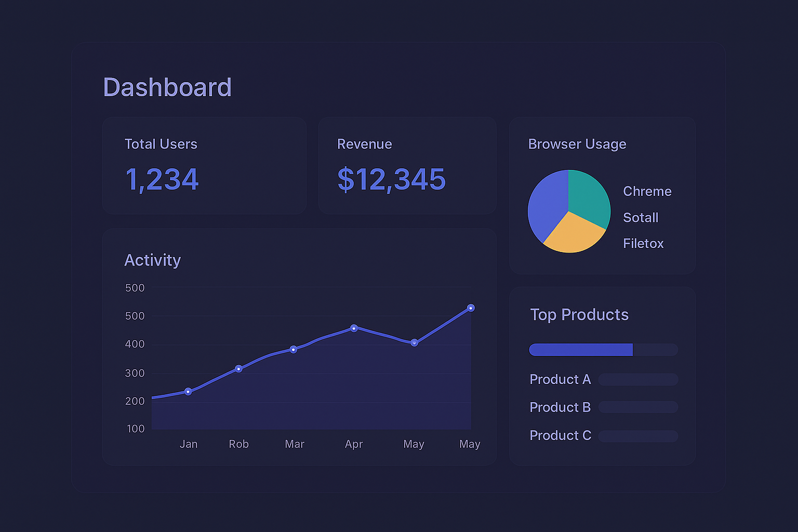Click the Browser Usage card heading
This screenshot has height=532, width=798.
click(x=577, y=144)
